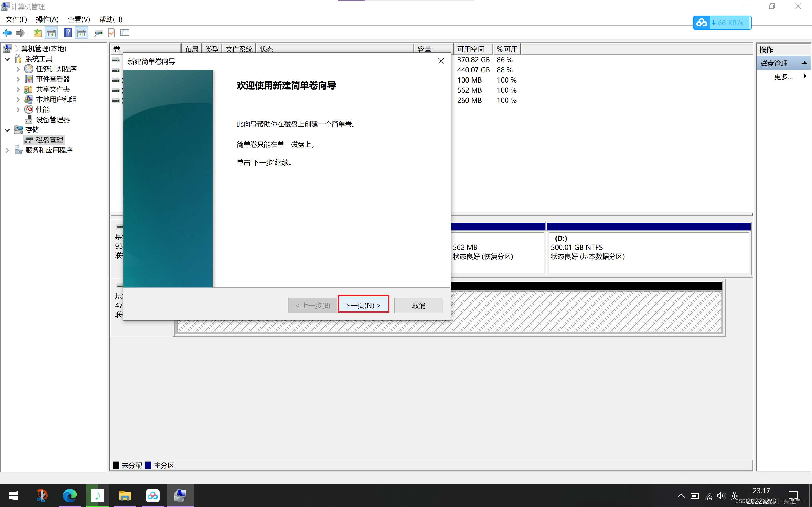Click the Up one level folder icon
The width and height of the screenshot is (812, 507).
point(37,33)
